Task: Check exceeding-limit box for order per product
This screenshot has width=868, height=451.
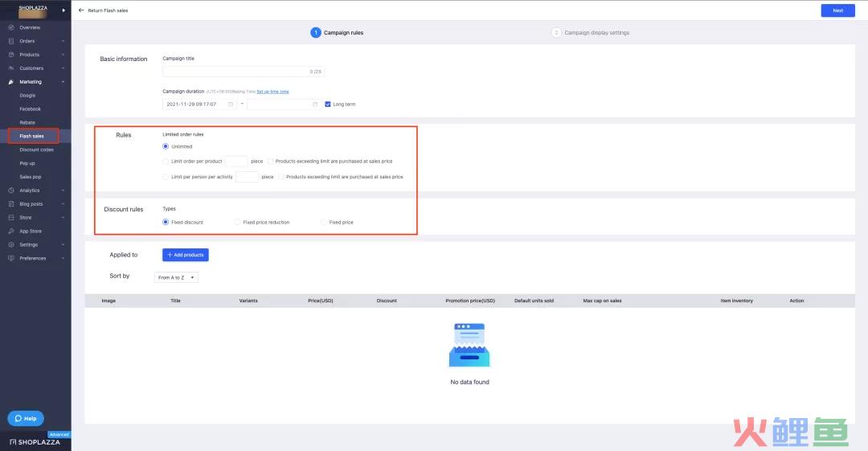Action: click(271, 162)
